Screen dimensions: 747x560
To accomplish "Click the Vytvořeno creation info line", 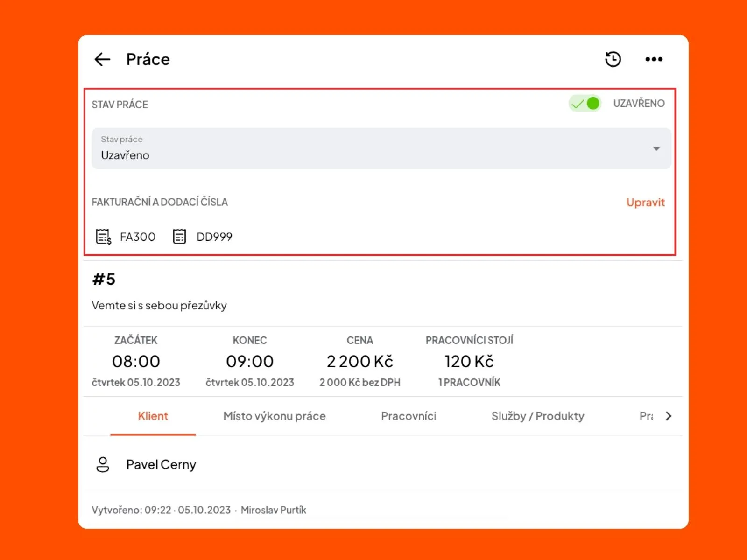I will click(x=199, y=510).
